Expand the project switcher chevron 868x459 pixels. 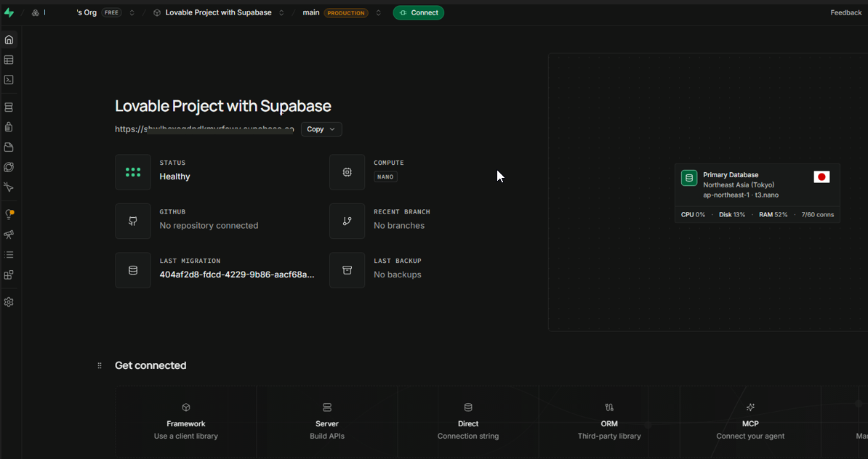pos(281,13)
